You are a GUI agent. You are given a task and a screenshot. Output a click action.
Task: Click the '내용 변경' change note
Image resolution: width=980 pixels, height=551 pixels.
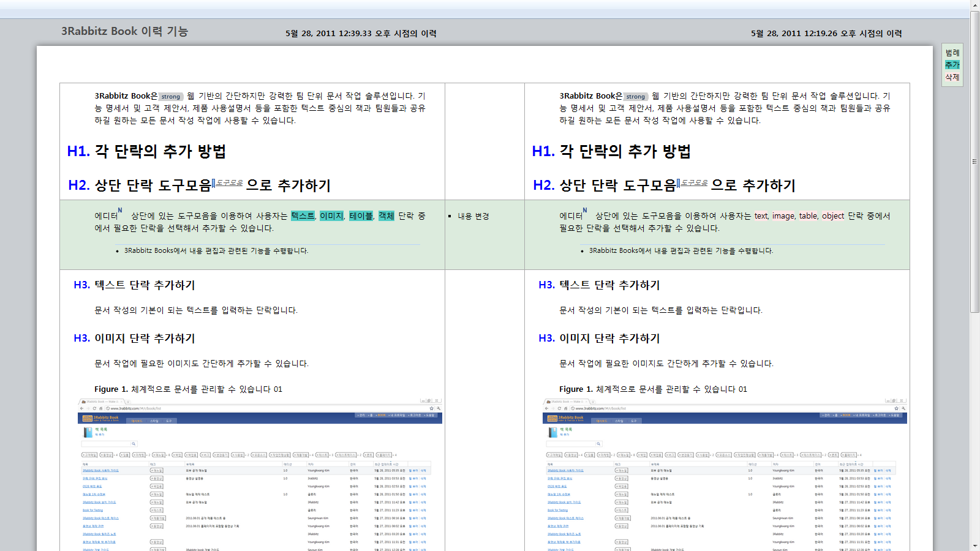(473, 216)
